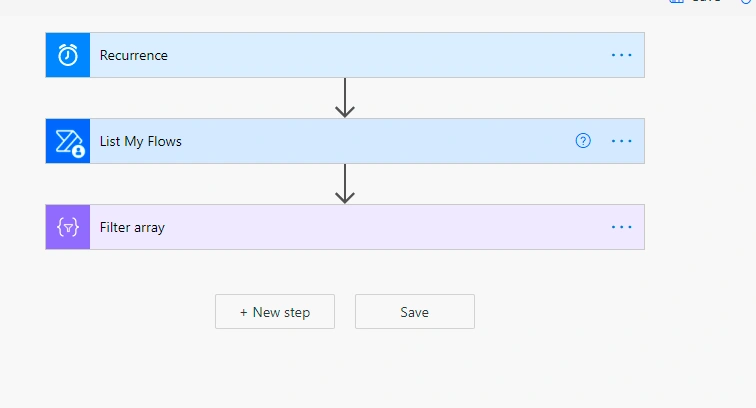Click the Recurrence alarm clock icon

pyautogui.click(x=68, y=55)
